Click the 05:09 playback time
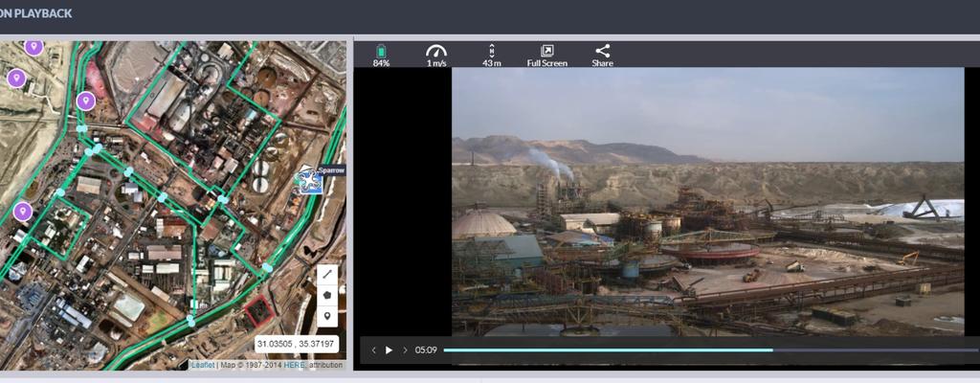Viewport: 980px width, 383px height. [426, 350]
